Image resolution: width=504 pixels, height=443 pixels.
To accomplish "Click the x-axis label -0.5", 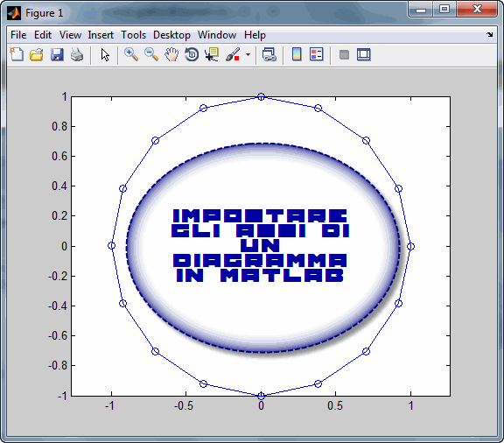I will pyautogui.click(x=184, y=405).
